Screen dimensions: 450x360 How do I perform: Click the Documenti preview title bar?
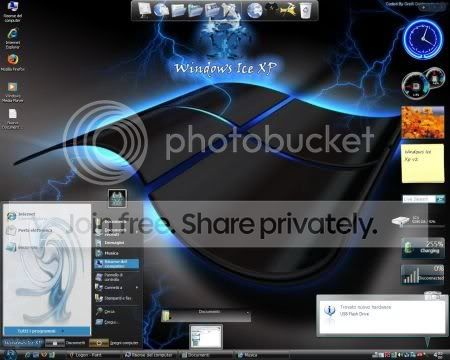[206, 315]
